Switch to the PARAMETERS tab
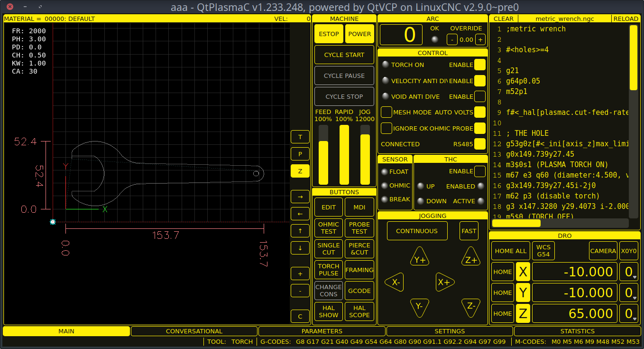Image resolution: width=644 pixels, height=349 pixels. 322,331
